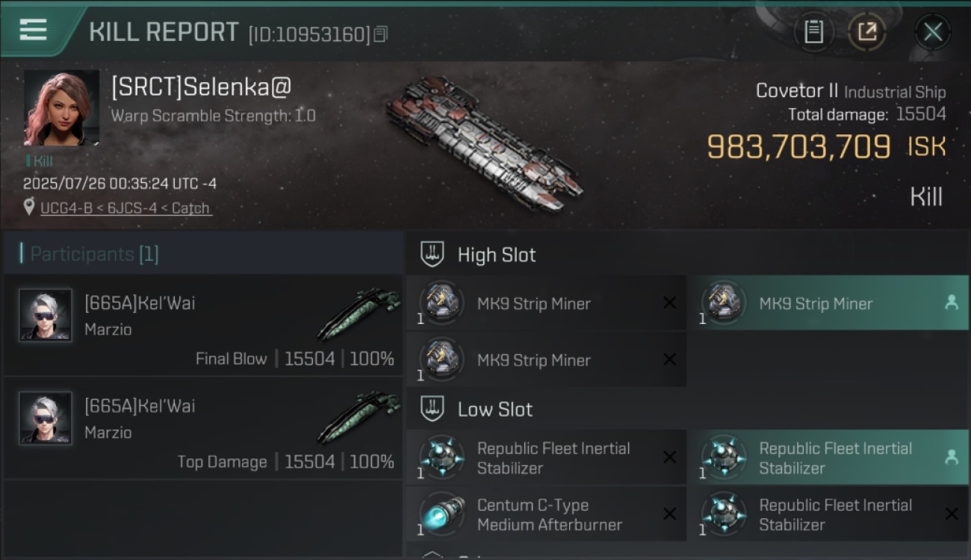Close the kill report window
This screenshot has height=560, width=971.
(933, 32)
